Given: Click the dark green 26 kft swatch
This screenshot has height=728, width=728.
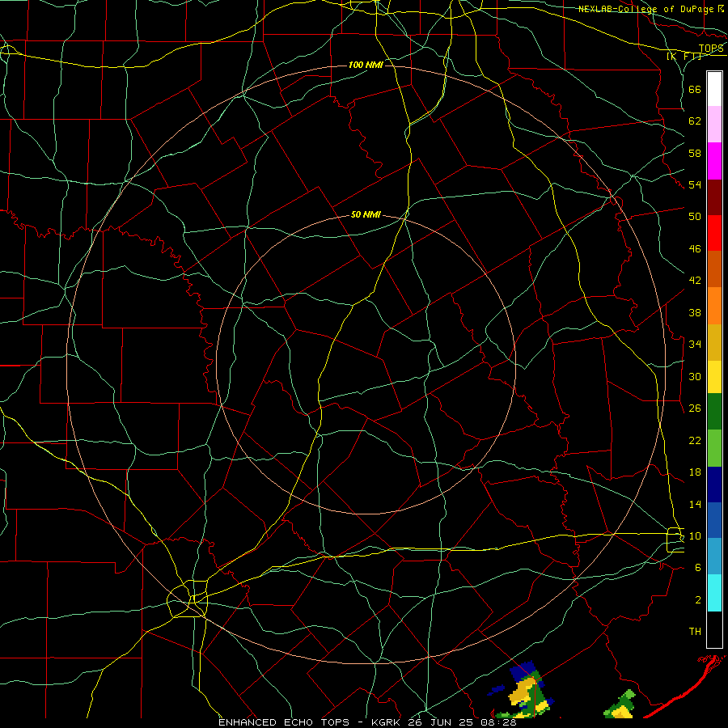Looking at the screenshot, I should pos(714,412).
